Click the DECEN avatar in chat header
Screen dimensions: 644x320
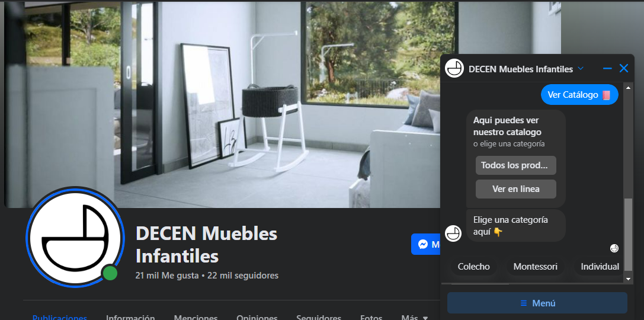(454, 68)
